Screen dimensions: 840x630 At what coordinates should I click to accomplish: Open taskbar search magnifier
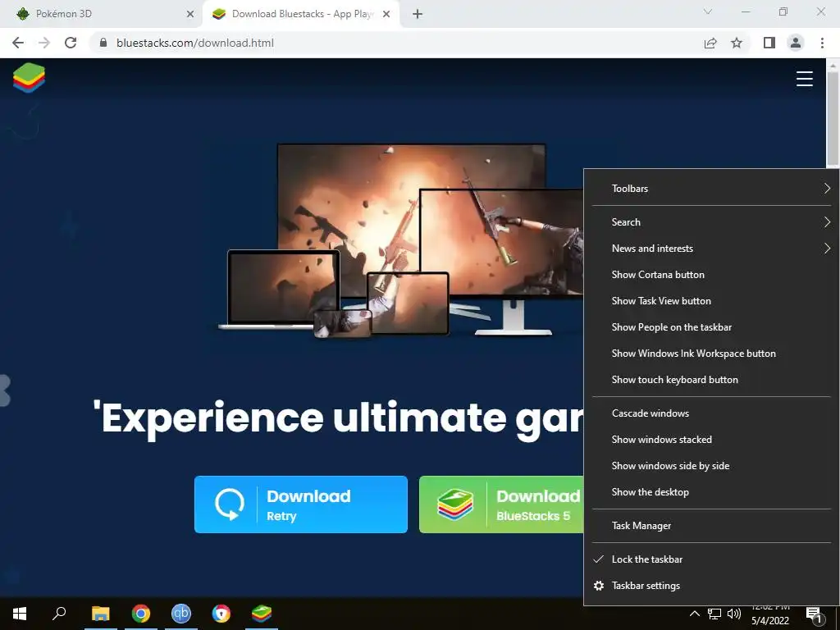click(x=59, y=614)
